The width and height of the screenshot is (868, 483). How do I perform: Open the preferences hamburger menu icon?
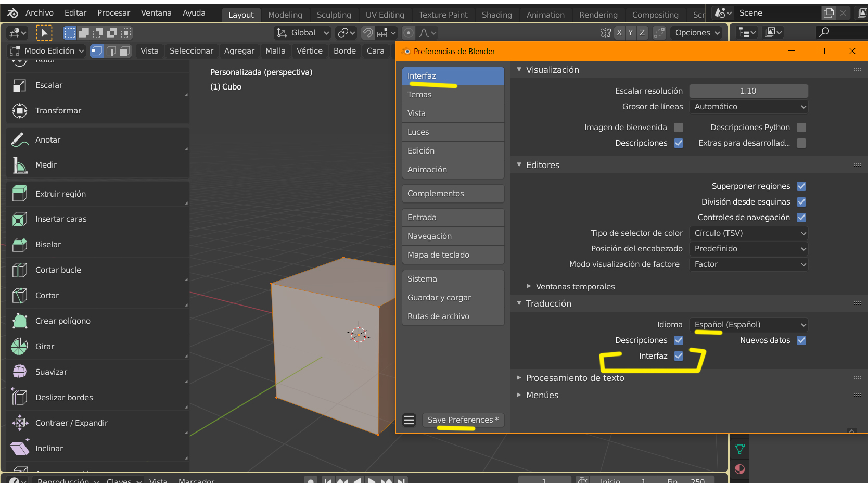click(410, 420)
